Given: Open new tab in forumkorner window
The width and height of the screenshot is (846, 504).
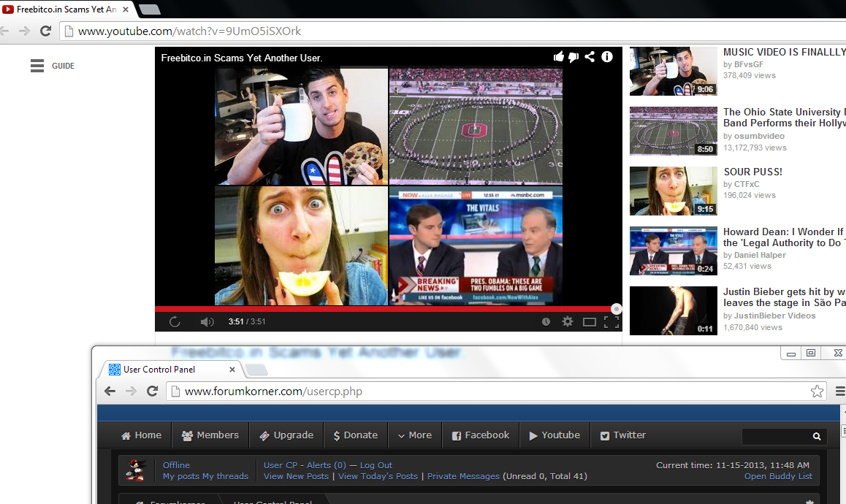Looking at the screenshot, I should [x=256, y=370].
